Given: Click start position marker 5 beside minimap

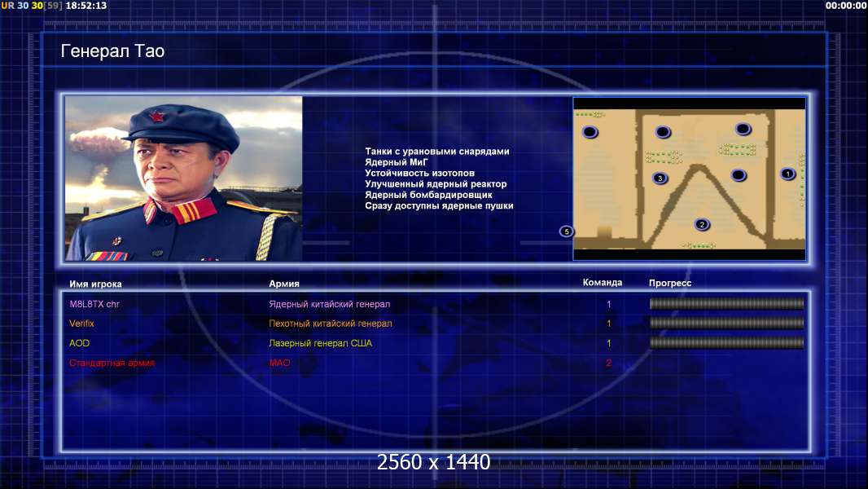Looking at the screenshot, I should (x=566, y=231).
